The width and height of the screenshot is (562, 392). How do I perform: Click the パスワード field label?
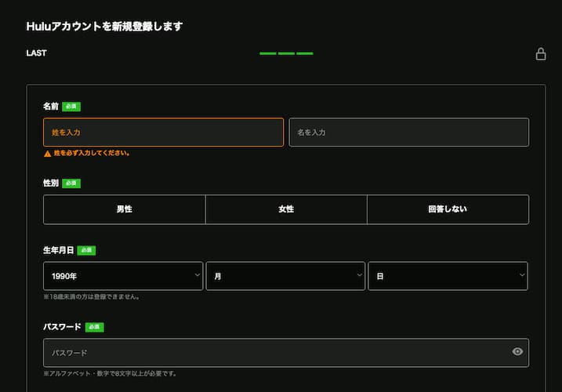62,327
